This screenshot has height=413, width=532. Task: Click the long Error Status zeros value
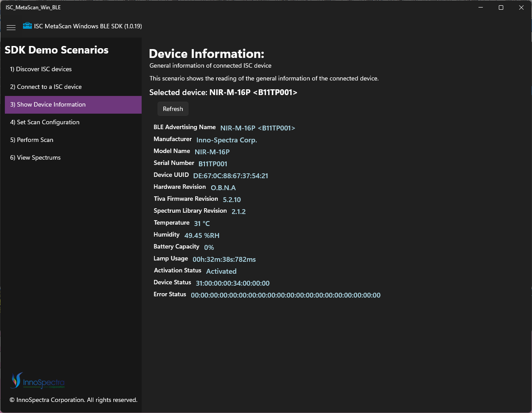click(x=285, y=295)
